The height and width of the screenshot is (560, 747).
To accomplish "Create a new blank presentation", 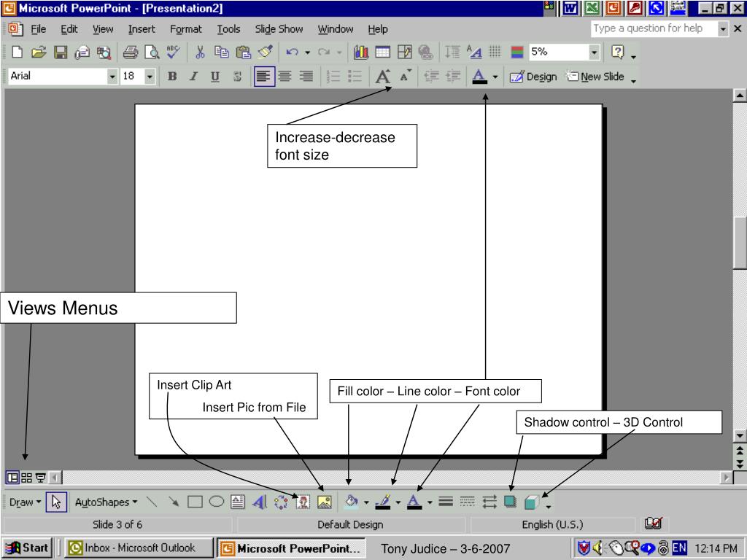I will [18, 52].
